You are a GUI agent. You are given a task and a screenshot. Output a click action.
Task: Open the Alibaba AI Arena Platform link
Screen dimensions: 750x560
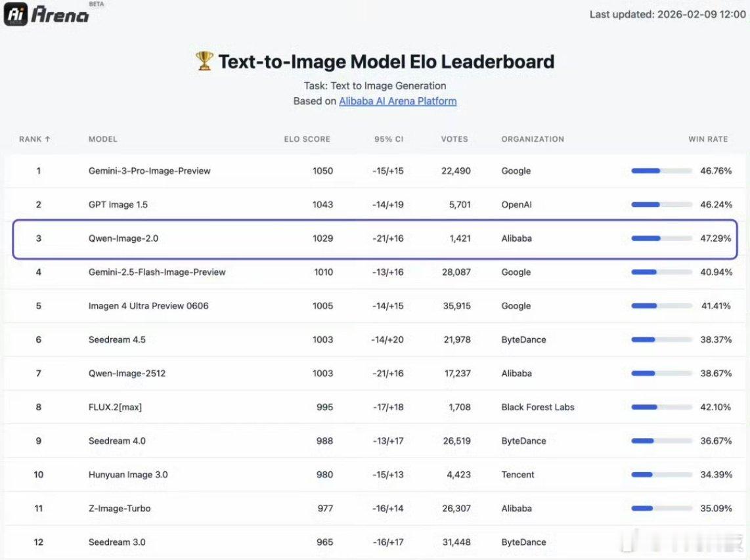397,101
